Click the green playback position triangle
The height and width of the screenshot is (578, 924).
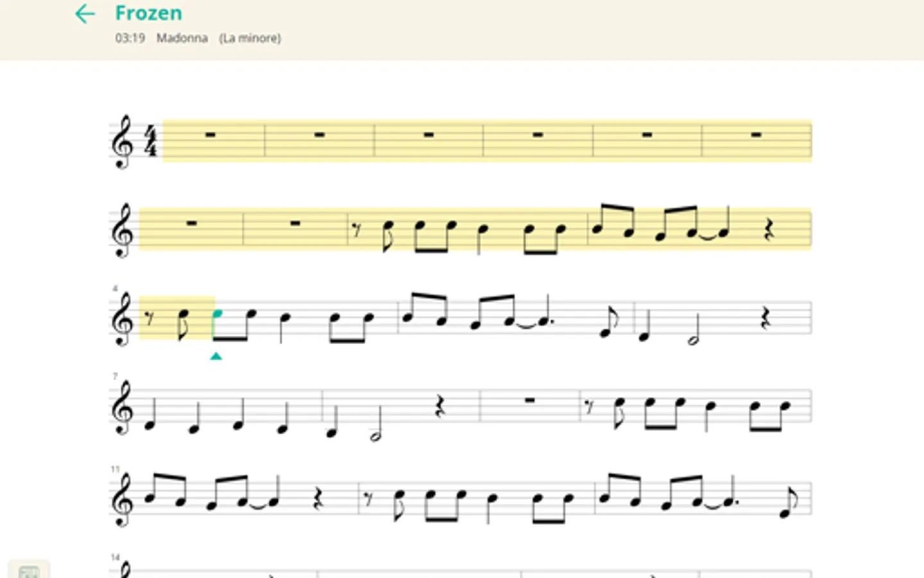[x=216, y=356]
